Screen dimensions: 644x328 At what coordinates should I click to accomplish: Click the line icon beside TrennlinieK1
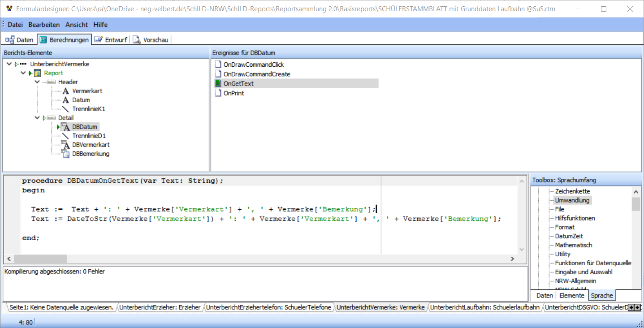[65, 109]
